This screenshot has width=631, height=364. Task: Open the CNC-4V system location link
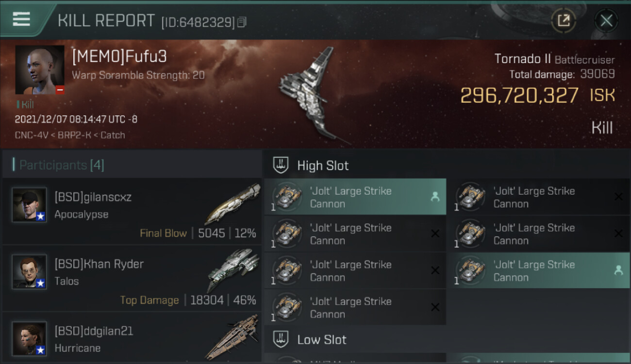[31, 135]
